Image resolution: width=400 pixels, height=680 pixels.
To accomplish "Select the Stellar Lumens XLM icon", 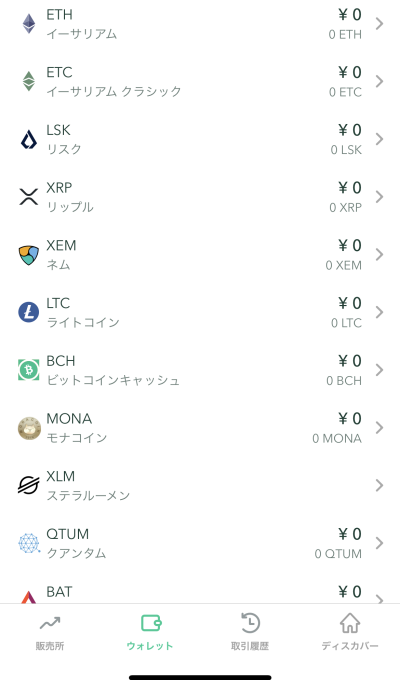I will (29, 485).
